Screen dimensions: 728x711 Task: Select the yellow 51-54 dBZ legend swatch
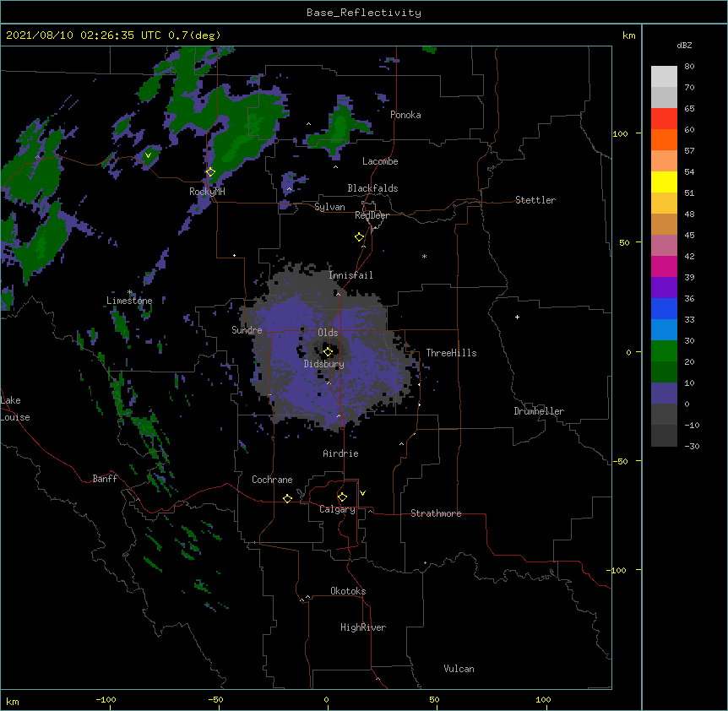[664, 182]
